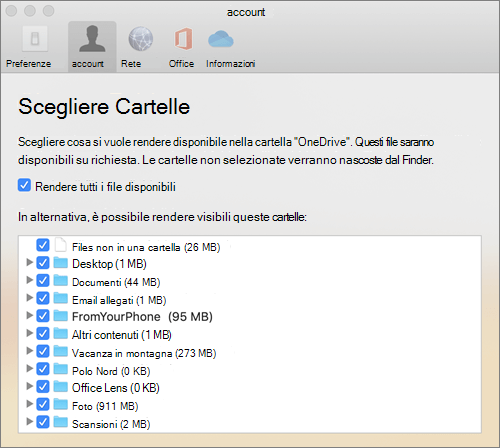The height and width of the screenshot is (448, 500).
Task: Select text Files non in una cartella (26 MB)
Action: tap(146, 247)
